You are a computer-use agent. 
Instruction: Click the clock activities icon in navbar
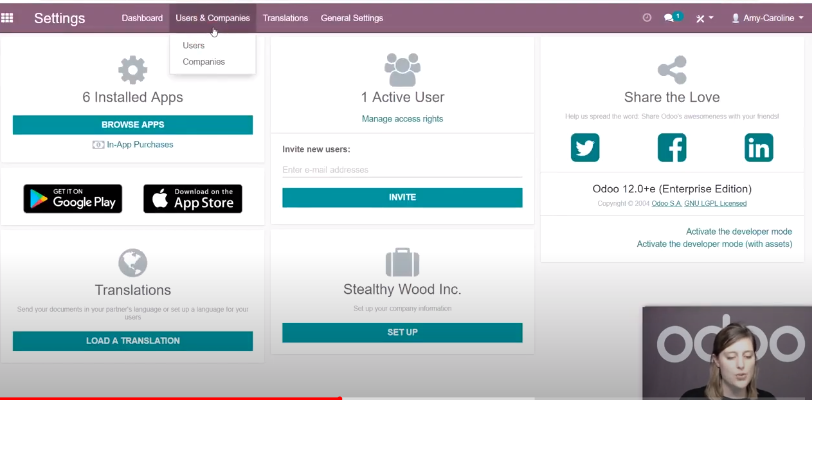pyautogui.click(x=647, y=18)
